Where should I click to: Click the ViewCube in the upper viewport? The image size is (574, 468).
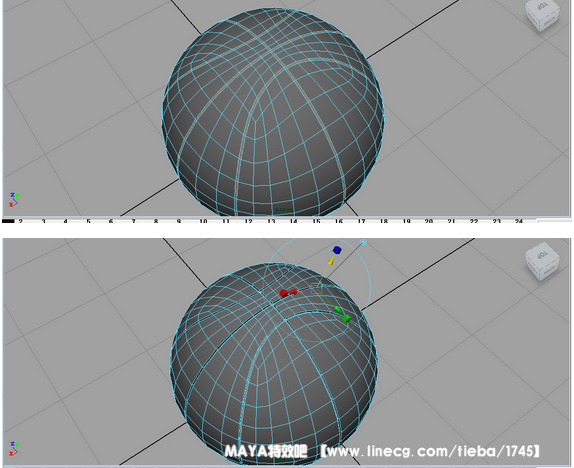[x=542, y=15]
